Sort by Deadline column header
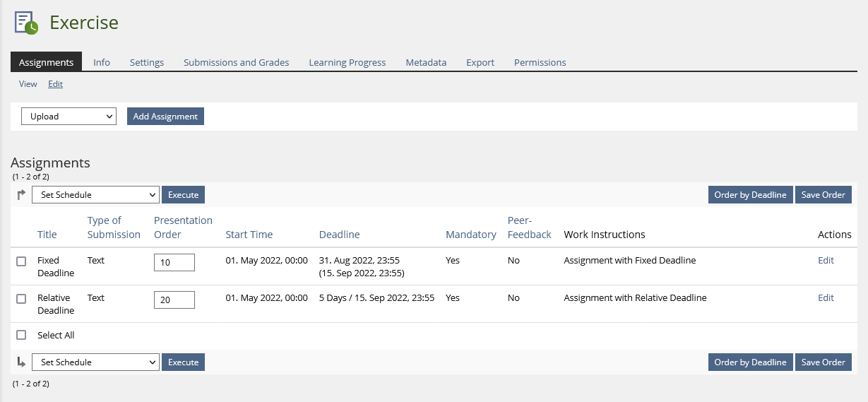This screenshot has width=868, height=402. tap(339, 235)
